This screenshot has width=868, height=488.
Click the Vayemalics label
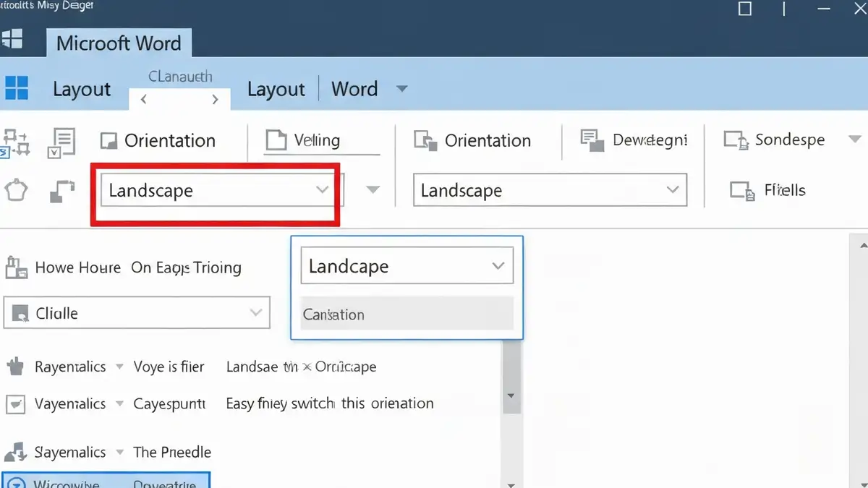click(x=70, y=403)
